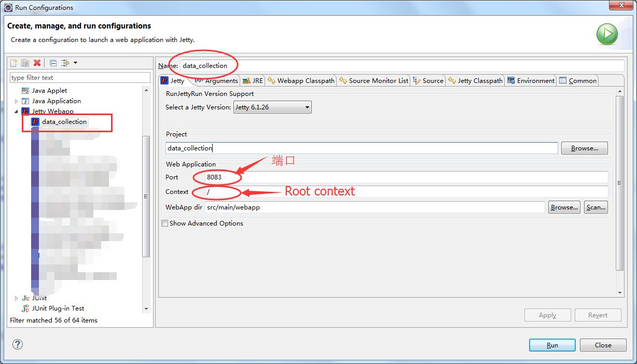
Task: Open the Environment tab
Action: (531, 80)
